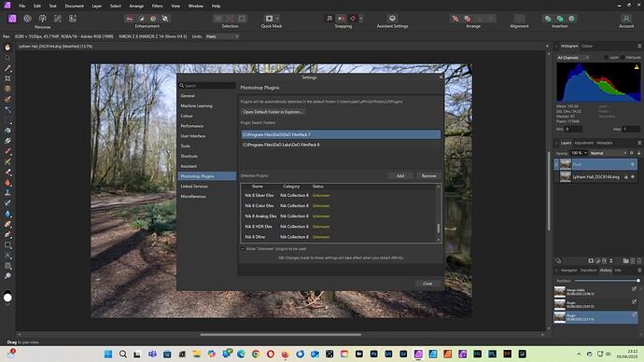Select the View (hand) tool
The height and width of the screenshot is (362, 644).
[x=7, y=48]
